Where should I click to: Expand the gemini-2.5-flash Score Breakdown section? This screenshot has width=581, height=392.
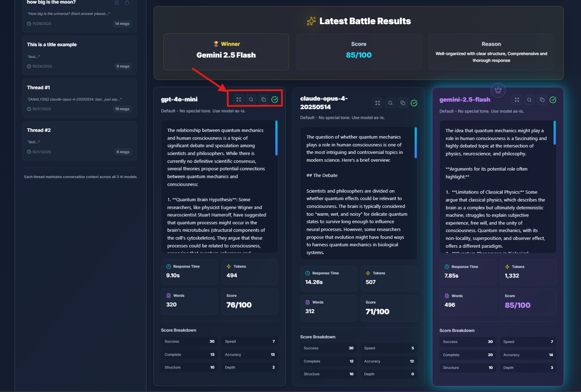(x=457, y=330)
